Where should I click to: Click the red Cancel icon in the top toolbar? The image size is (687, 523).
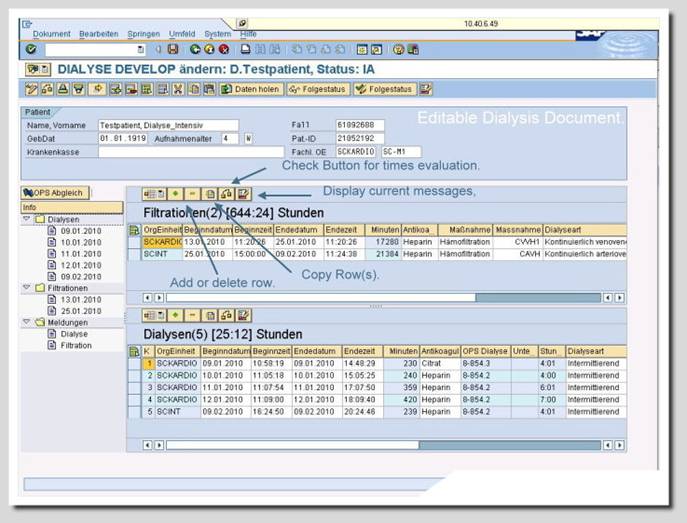click(223, 49)
